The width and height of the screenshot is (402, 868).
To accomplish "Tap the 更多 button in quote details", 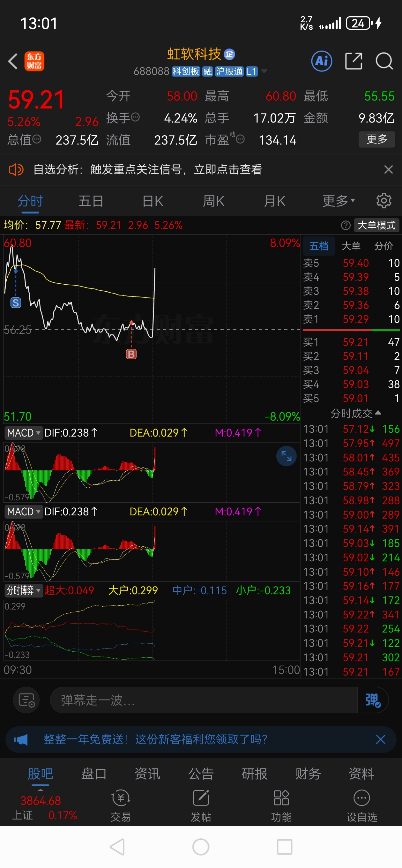I will pyautogui.click(x=376, y=139).
